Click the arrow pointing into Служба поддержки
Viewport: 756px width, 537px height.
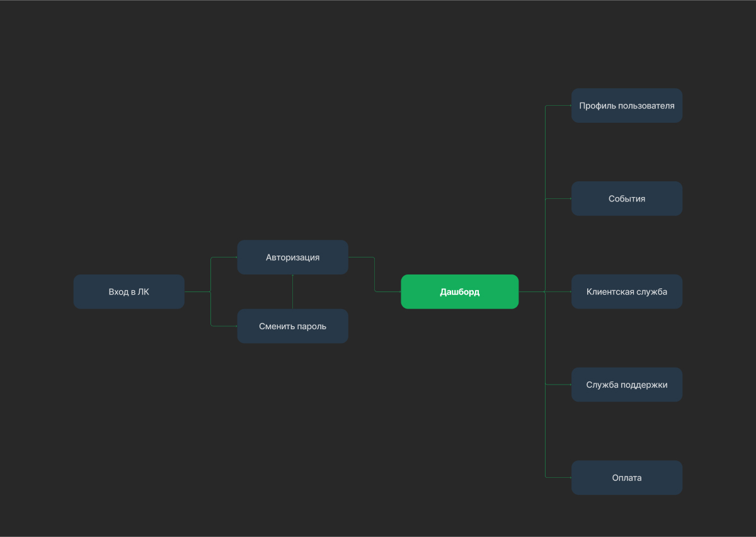558,385
